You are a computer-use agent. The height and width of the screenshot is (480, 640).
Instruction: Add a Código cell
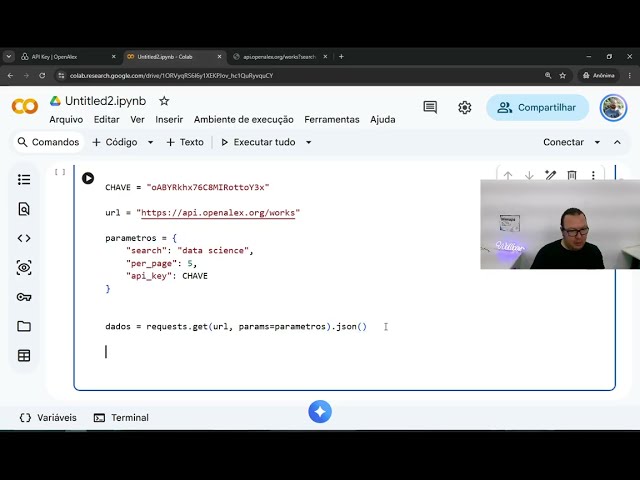(x=115, y=142)
